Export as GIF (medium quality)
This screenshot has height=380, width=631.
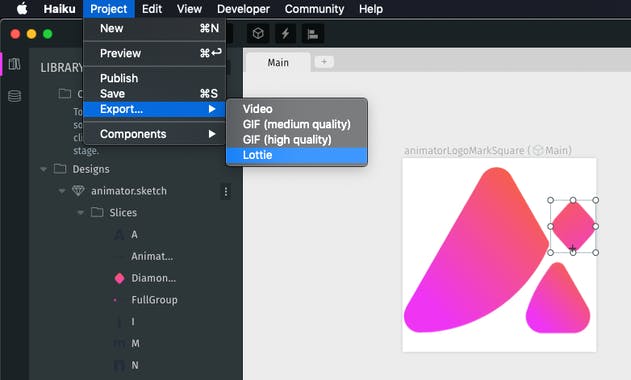tap(297, 124)
